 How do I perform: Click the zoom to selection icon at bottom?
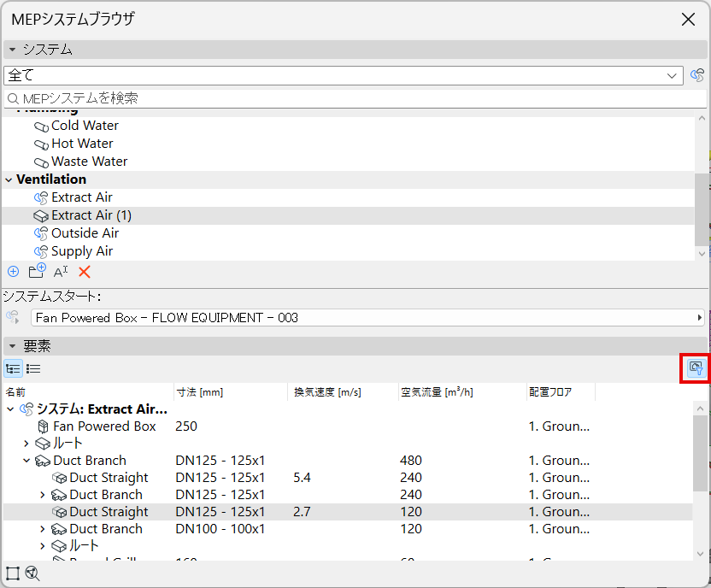click(x=32, y=573)
